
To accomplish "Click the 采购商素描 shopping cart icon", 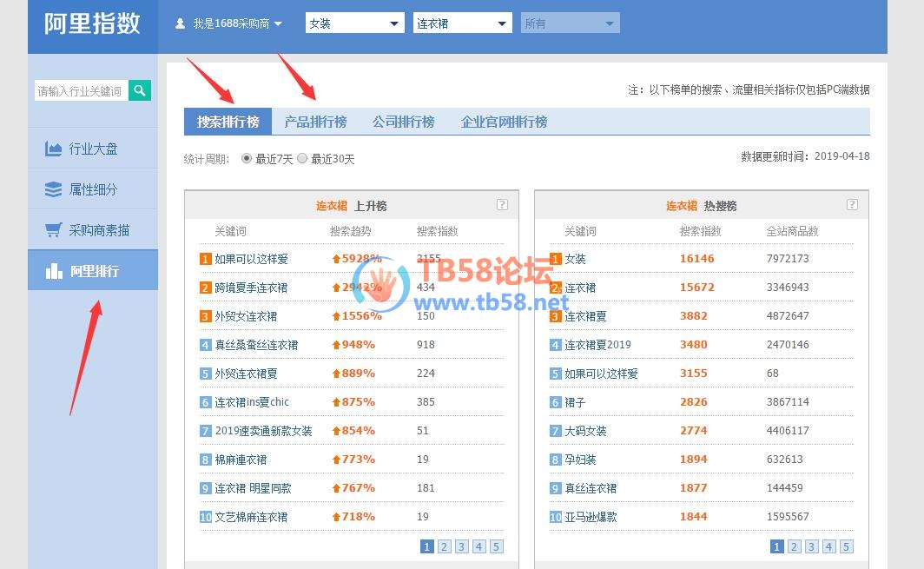I will pyautogui.click(x=53, y=230).
